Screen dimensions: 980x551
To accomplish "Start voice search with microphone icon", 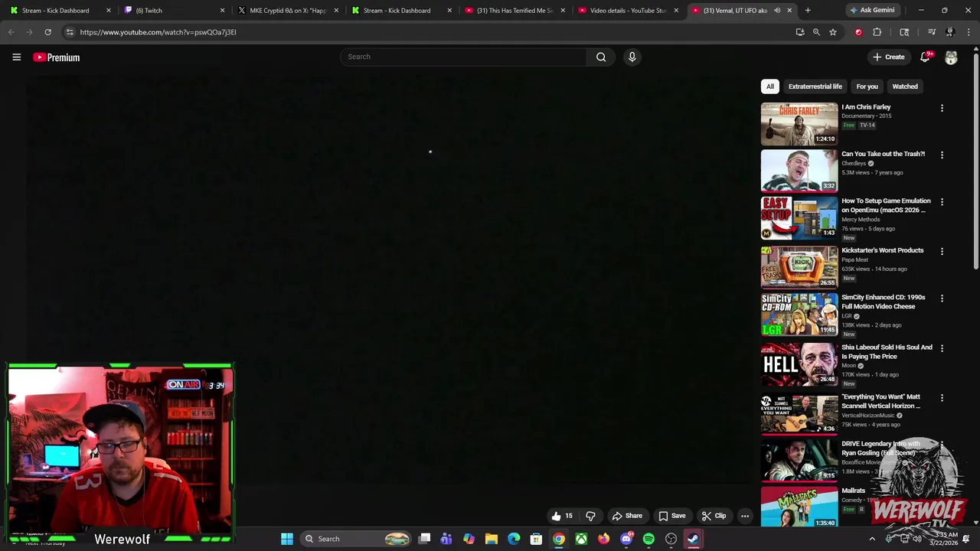I will coord(632,57).
